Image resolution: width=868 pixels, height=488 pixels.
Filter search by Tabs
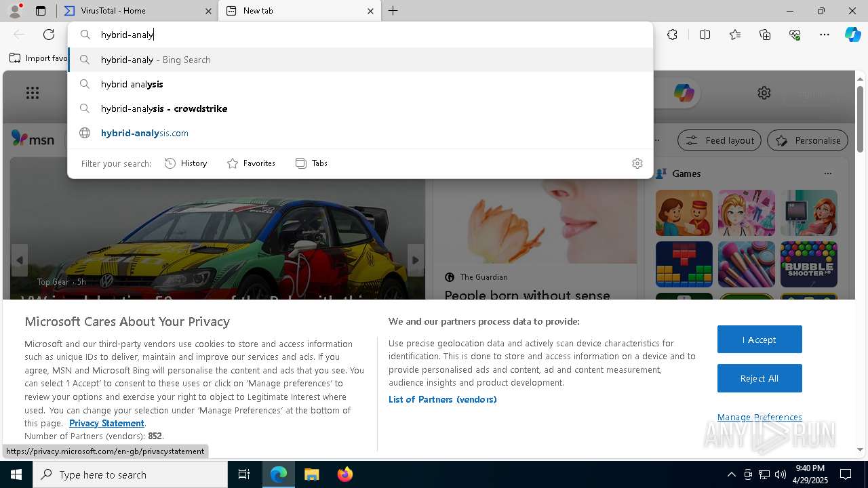(x=311, y=163)
